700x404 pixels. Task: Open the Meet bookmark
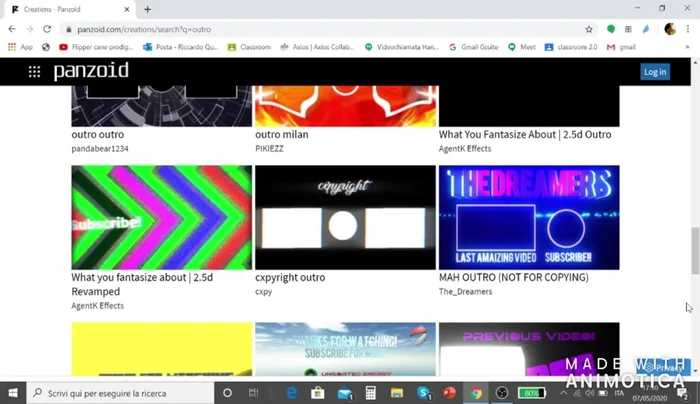521,47
